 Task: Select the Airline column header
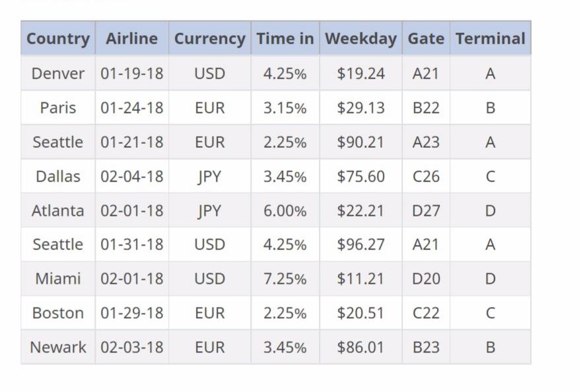(131, 39)
